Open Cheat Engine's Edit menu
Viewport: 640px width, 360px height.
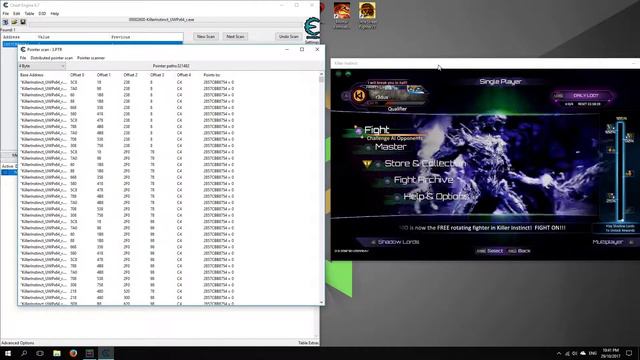tap(17, 13)
